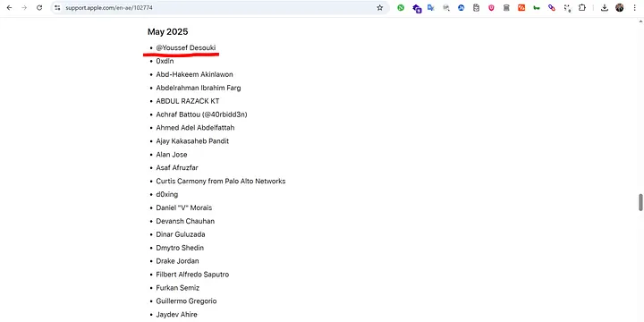644x322 pixels.
Task: Open the Google Translate extension
Action: 431,8
